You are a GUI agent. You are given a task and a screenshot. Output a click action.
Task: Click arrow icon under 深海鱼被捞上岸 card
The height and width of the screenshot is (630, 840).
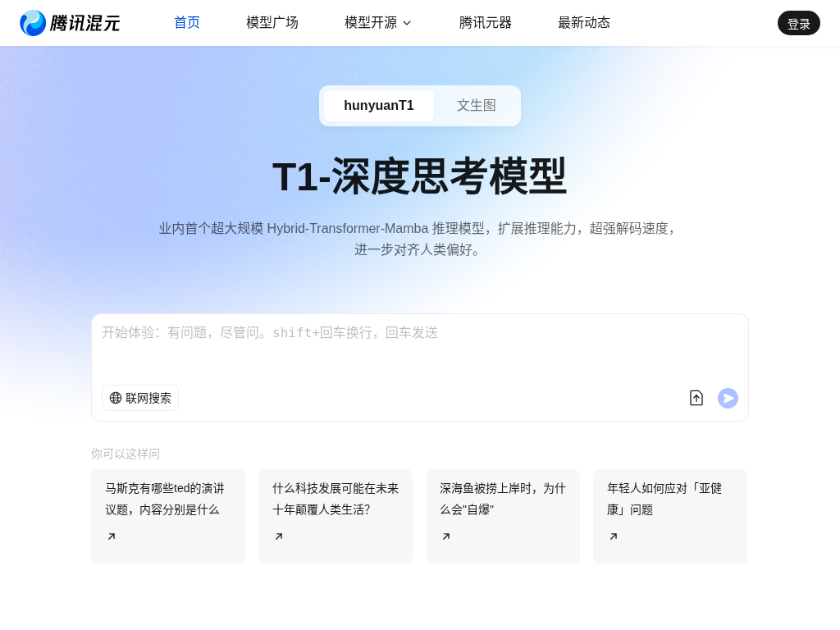coord(446,536)
